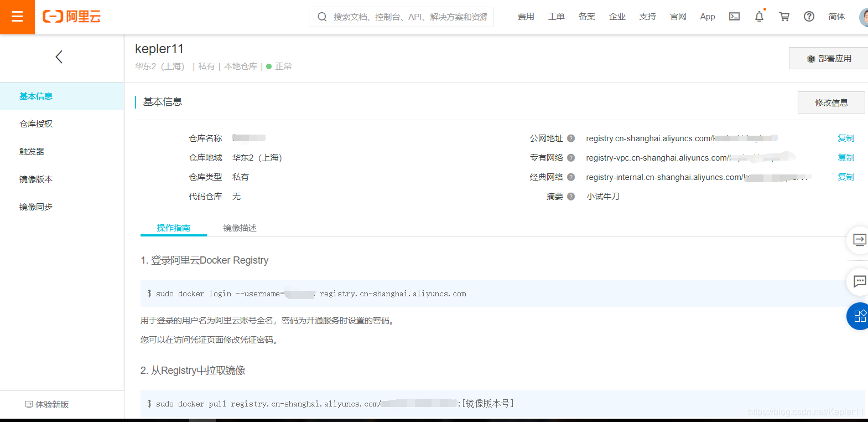Open the Cloud Shell terminal icon

pyautogui.click(x=734, y=17)
